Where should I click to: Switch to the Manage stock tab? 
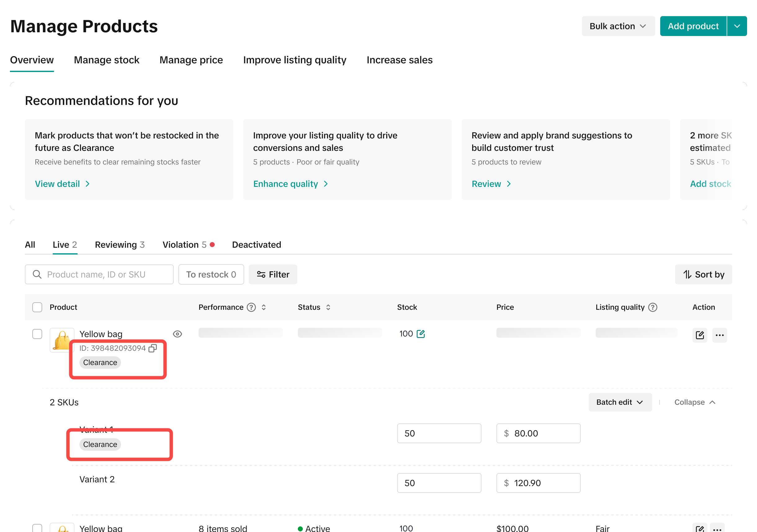106,60
